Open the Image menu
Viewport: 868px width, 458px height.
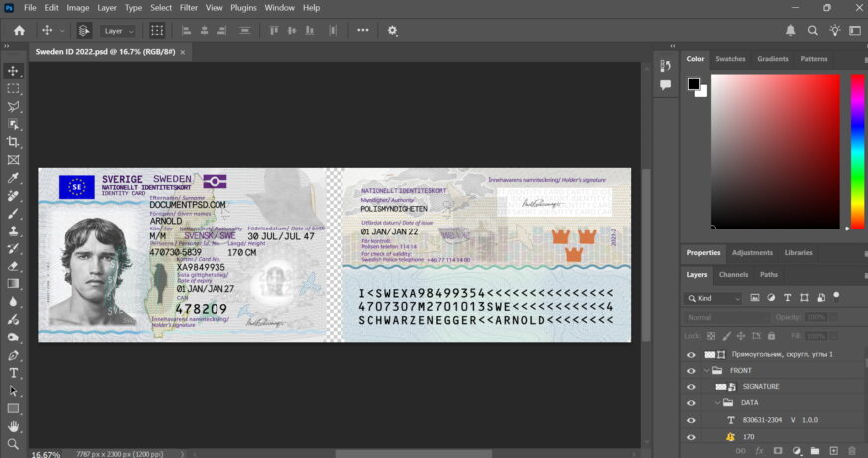78,8
